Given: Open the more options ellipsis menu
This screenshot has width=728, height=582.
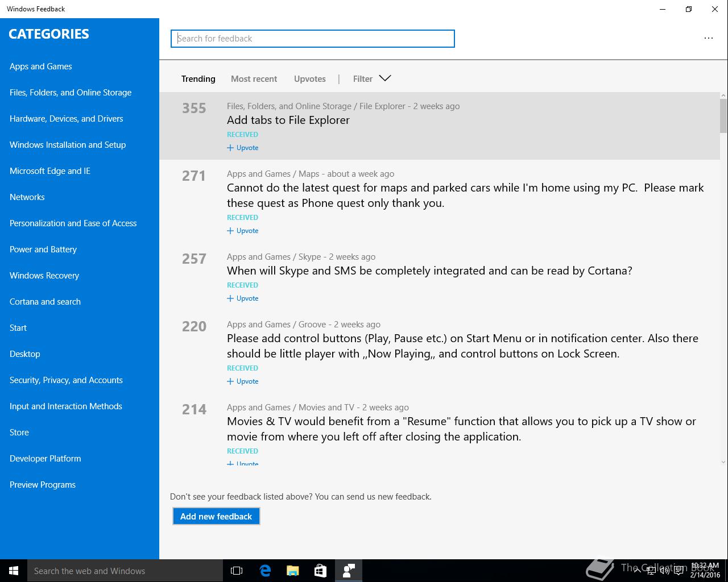Looking at the screenshot, I should pyautogui.click(x=708, y=38).
